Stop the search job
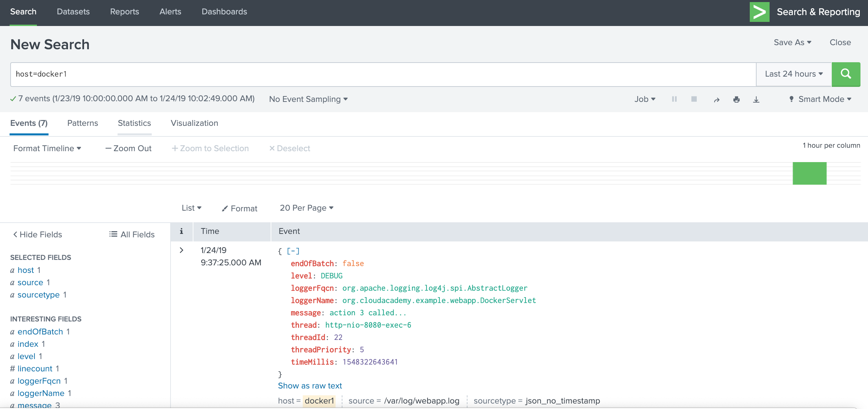 pyautogui.click(x=694, y=99)
